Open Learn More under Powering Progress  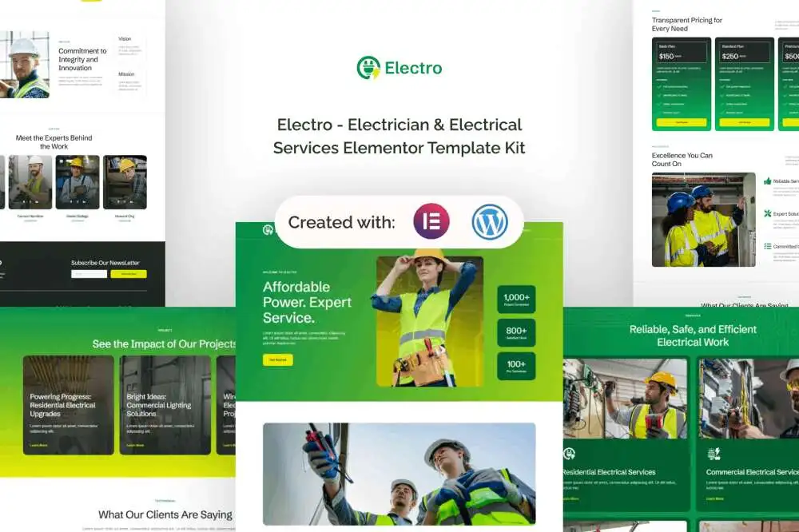[x=38, y=445]
